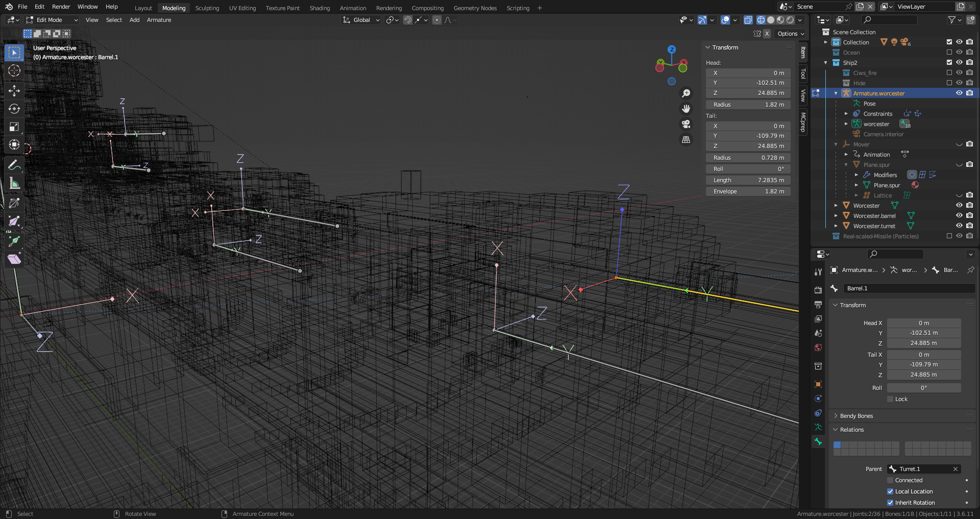Image resolution: width=980 pixels, height=519 pixels.
Task: Select the first bone layer square
Action: pyautogui.click(x=837, y=445)
